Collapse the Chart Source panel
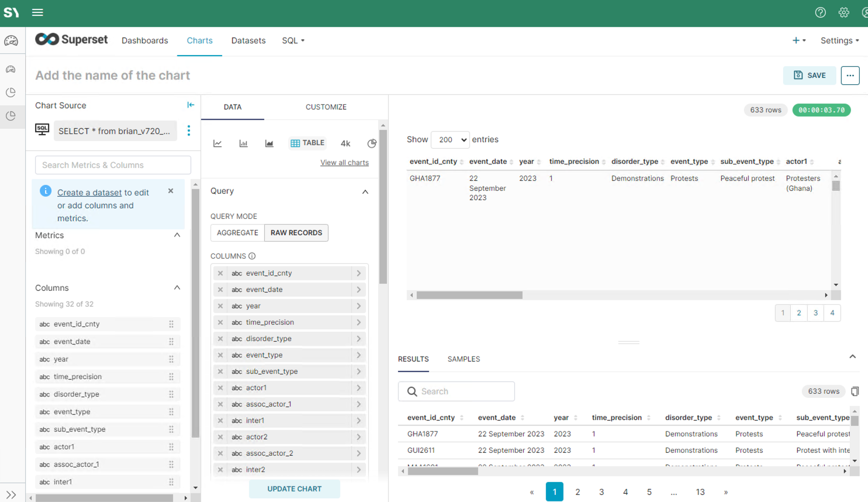Image resolution: width=868 pixels, height=502 pixels. point(191,105)
